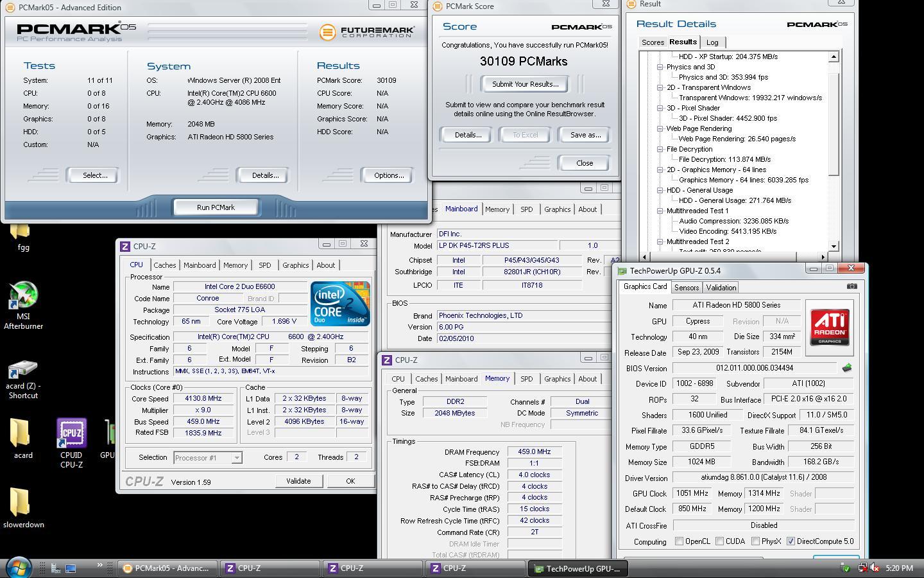Click the Run PCMark button

click(x=216, y=207)
